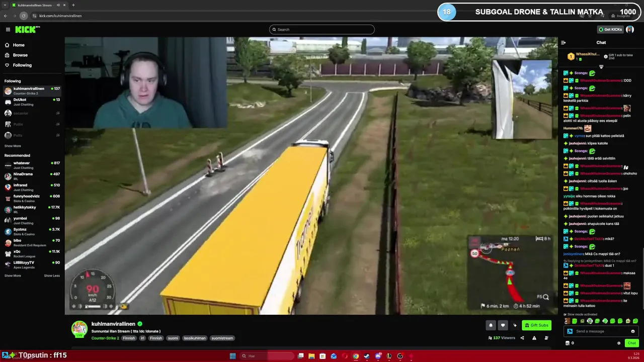644x362 pixels.
Task: Mute the tab audio icon
Action: (x=58, y=5)
